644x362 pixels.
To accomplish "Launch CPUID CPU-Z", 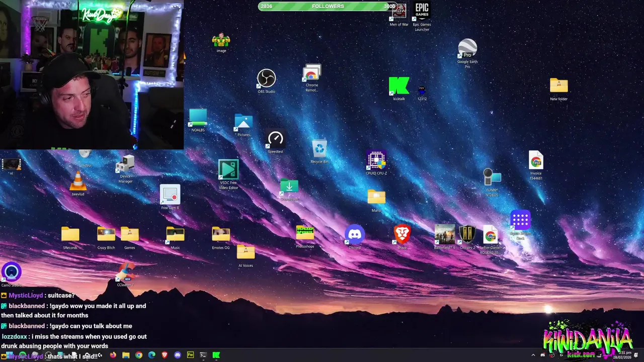I will click(376, 162).
